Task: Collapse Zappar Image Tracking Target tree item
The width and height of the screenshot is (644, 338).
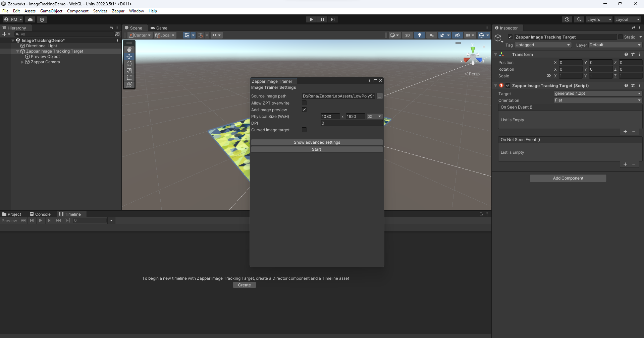Action: (18, 51)
